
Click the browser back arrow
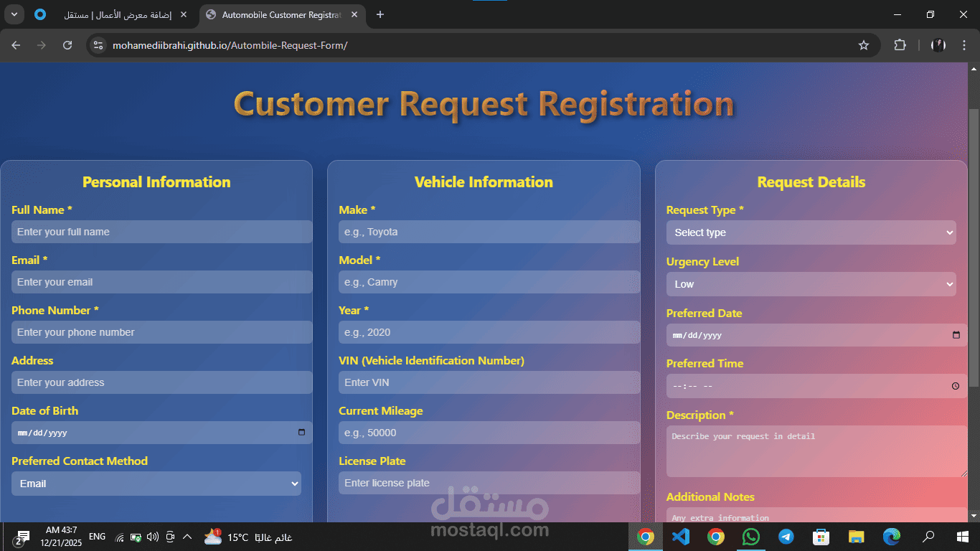pyautogui.click(x=16, y=45)
